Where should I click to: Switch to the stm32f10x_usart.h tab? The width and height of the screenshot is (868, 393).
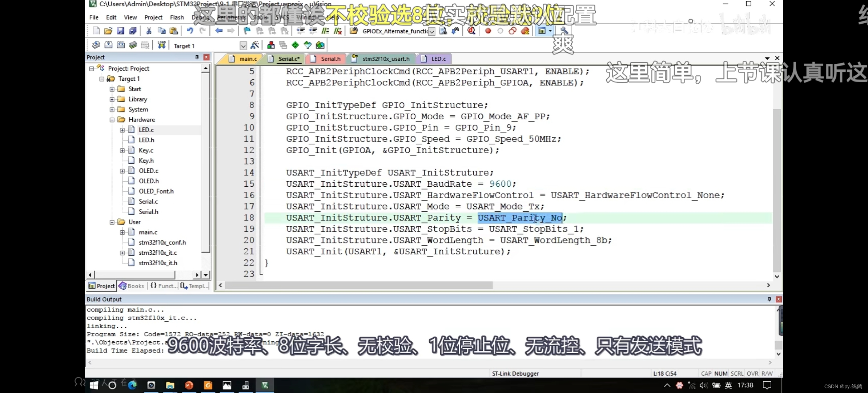[381, 59]
